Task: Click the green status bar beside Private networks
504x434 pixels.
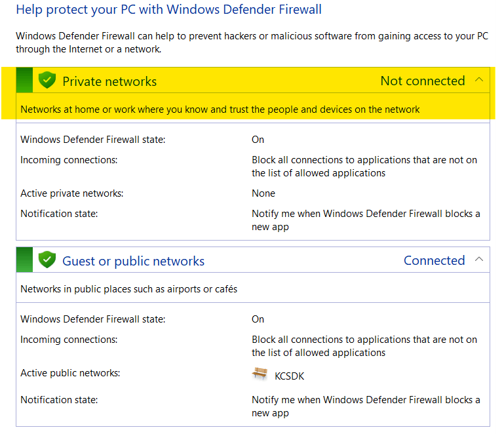Action: coord(24,81)
